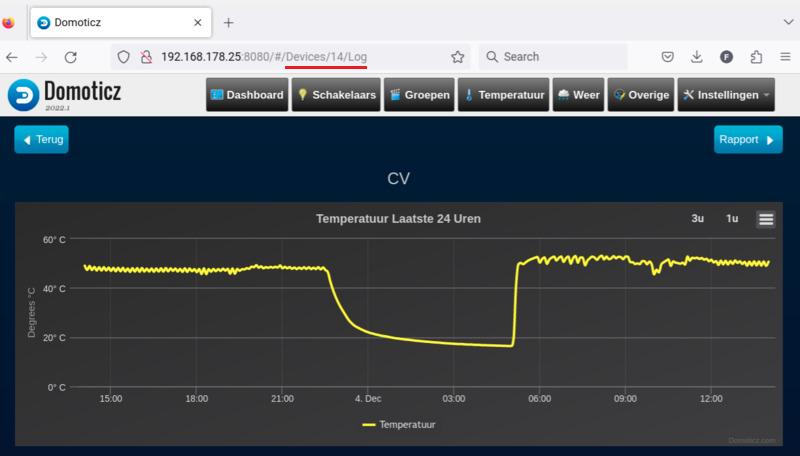Click the Rapport button
Viewport: 800px width, 456px height.
[x=748, y=139]
